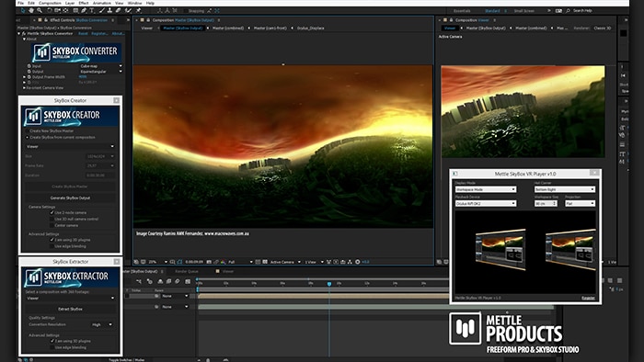Switch to Render Queue tab
644x362 pixels.
click(x=187, y=271)
